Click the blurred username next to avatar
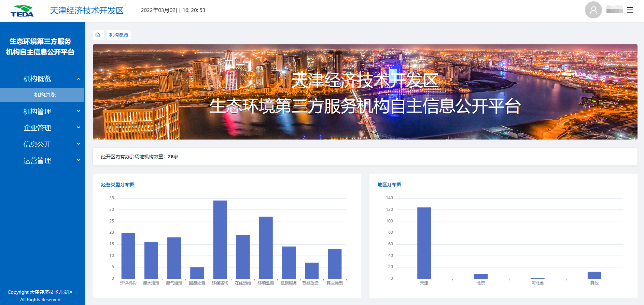 click(615, 10)
